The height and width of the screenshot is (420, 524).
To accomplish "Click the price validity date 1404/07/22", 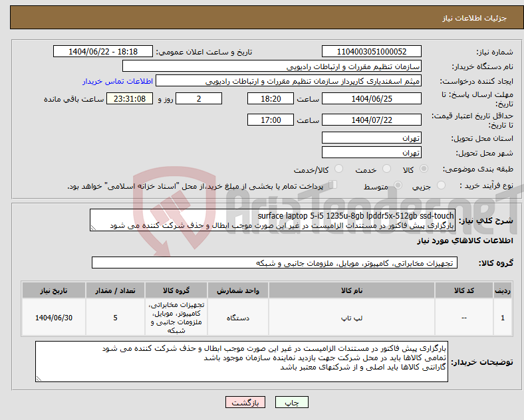I will tap(372, 120).
